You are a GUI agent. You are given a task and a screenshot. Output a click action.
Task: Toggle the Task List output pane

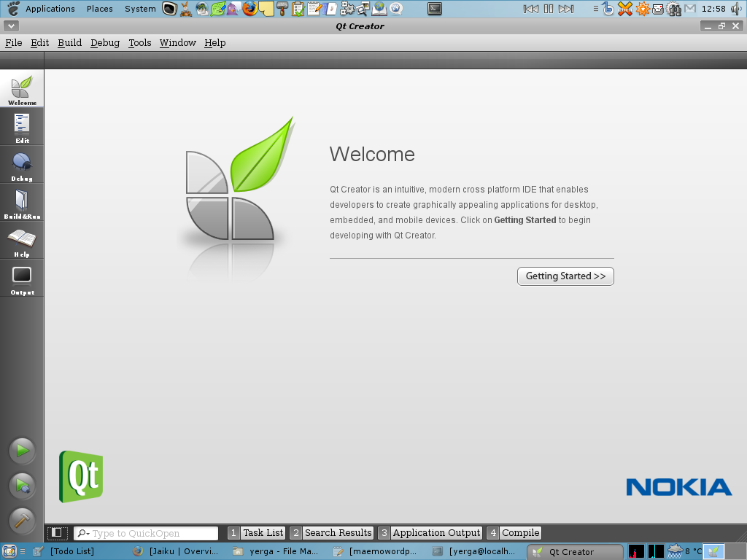click(256, 533)
